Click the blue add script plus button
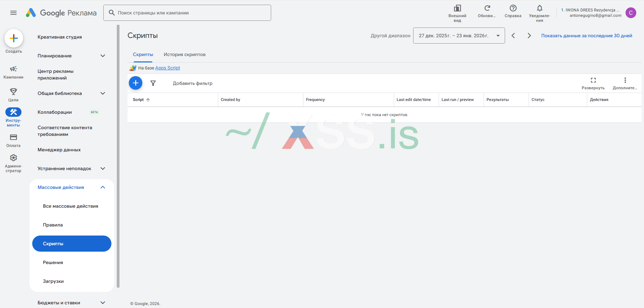This screenshot has width=644, height=308. point(136,83)
